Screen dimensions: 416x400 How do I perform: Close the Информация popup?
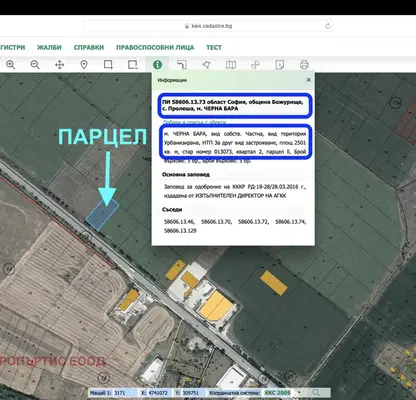[309, 80]
